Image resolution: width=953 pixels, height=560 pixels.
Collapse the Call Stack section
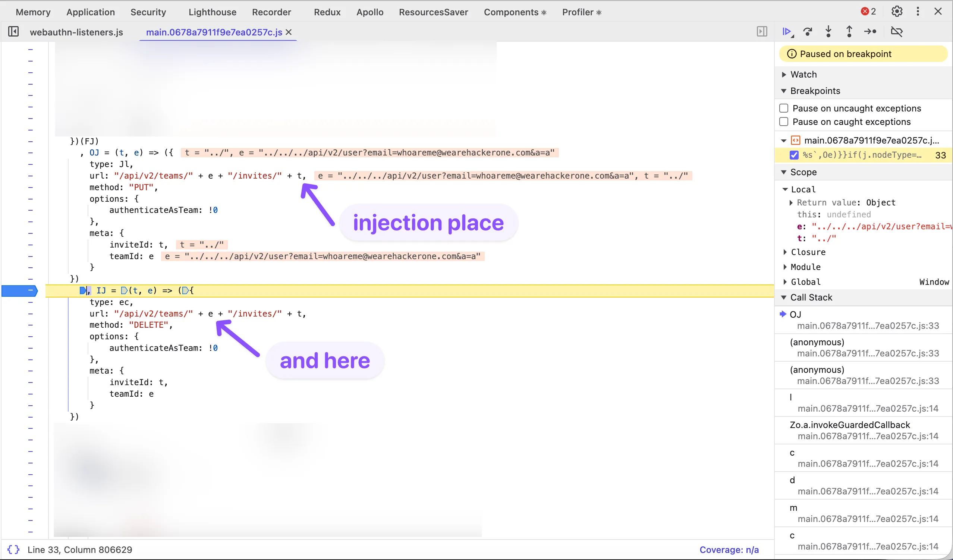click(x=784, y=297)
